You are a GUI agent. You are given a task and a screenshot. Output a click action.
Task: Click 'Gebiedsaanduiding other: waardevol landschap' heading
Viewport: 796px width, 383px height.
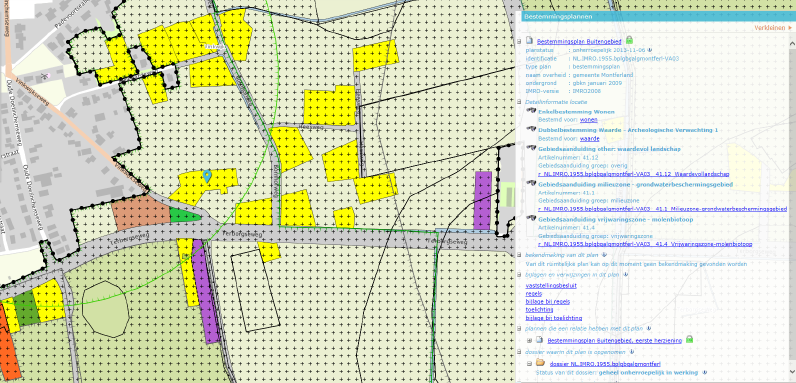click(609, 149)
